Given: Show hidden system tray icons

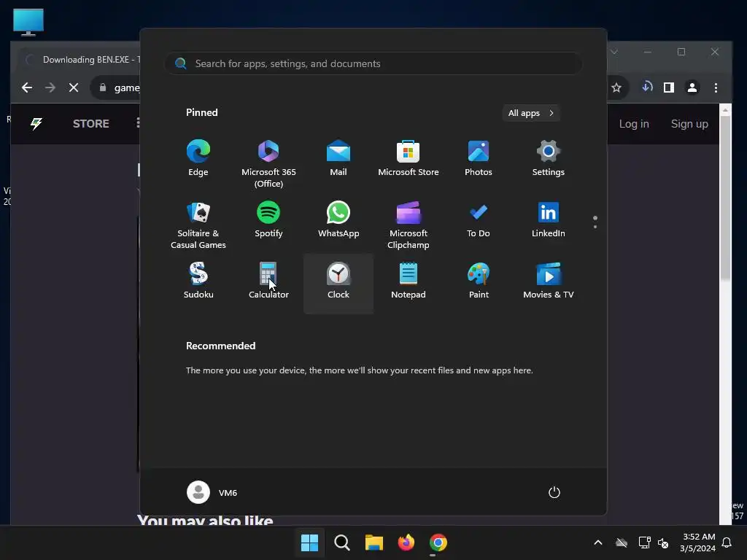Looking at the screenshot, I should [x=598, y=542].
